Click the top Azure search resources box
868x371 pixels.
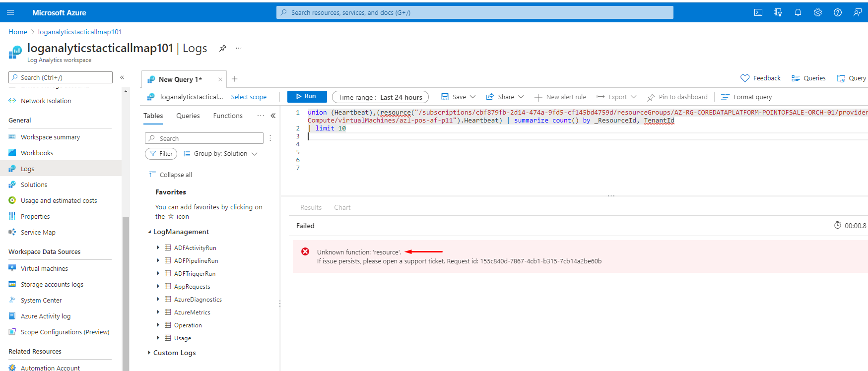475,12
